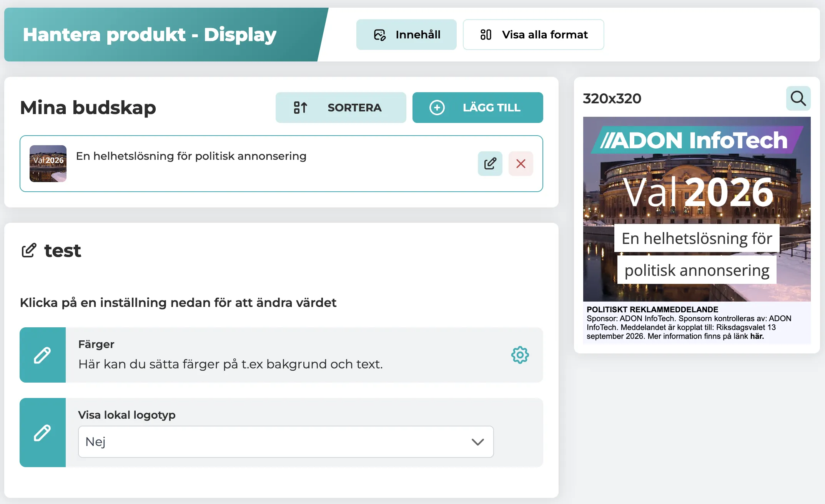Viewport: 825px width, 504px height.
Task: Click the Visa alla format grid icon
Action: (486, 34)
